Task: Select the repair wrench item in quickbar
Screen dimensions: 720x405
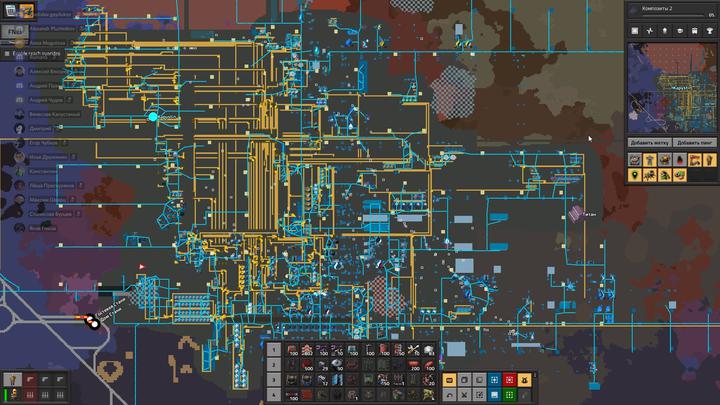Action: (413, 350)
